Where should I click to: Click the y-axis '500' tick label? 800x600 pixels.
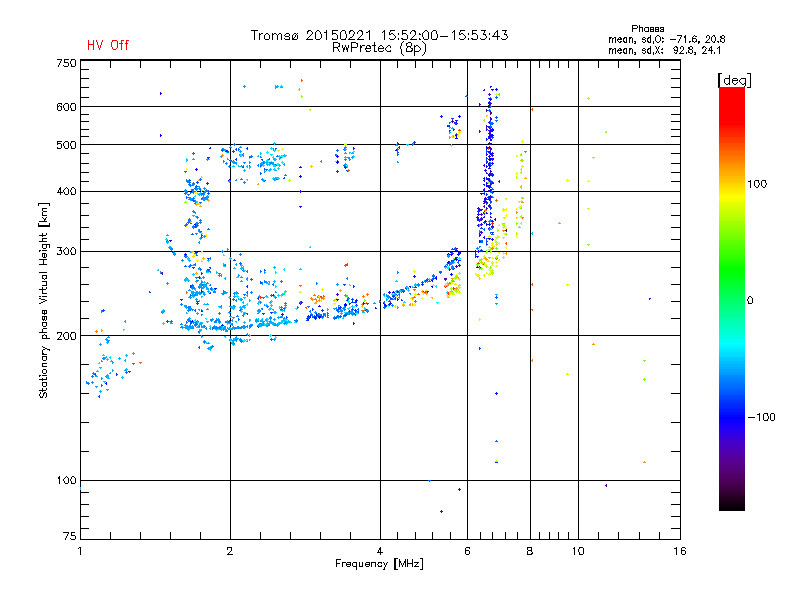[x=66, y=145]
